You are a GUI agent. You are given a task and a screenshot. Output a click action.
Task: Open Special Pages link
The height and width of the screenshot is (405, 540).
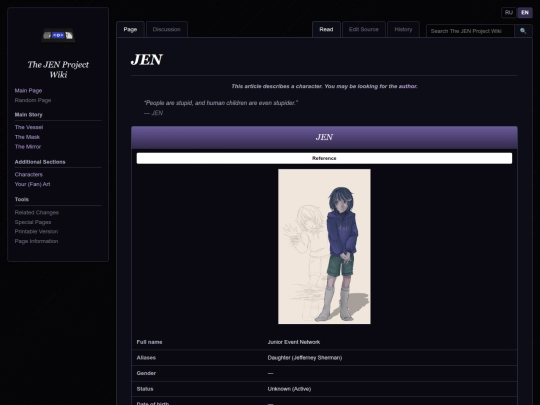[x=33, y=222]
